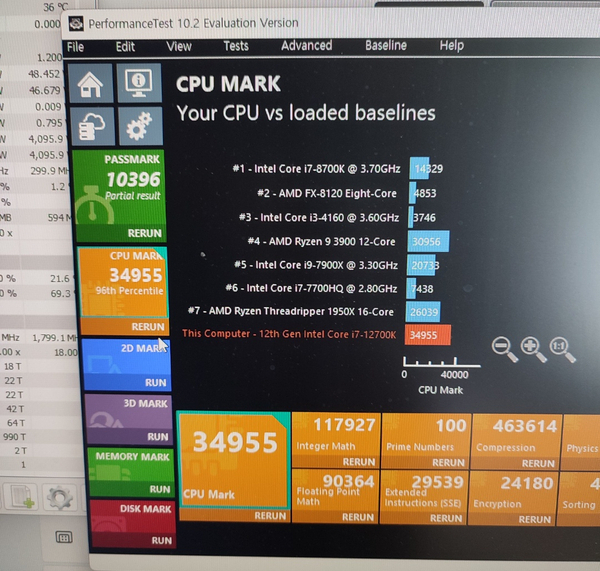Run the 3D Mark test
This screenshot has width=600, height=571.
158,437
